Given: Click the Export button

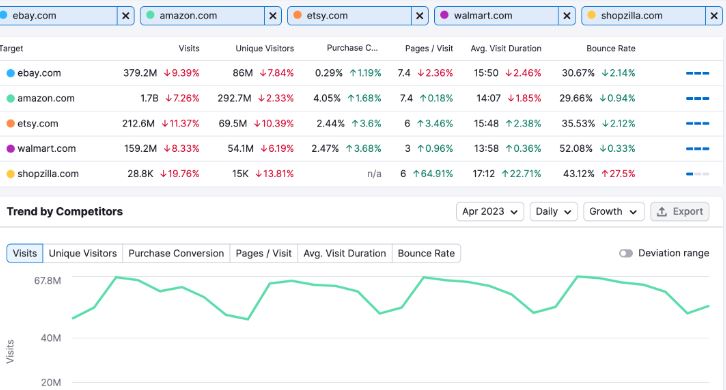Looking at the screenshot, I should (680, 212).
